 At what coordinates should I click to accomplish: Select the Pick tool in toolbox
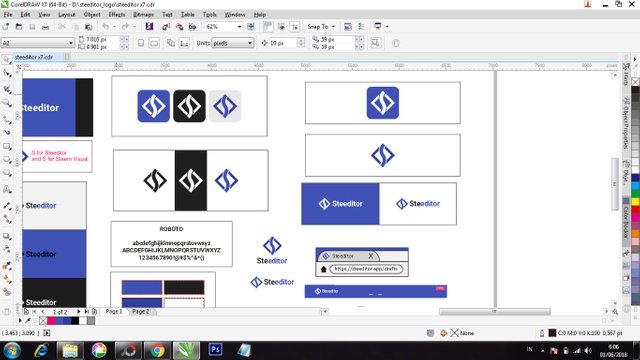7,60
